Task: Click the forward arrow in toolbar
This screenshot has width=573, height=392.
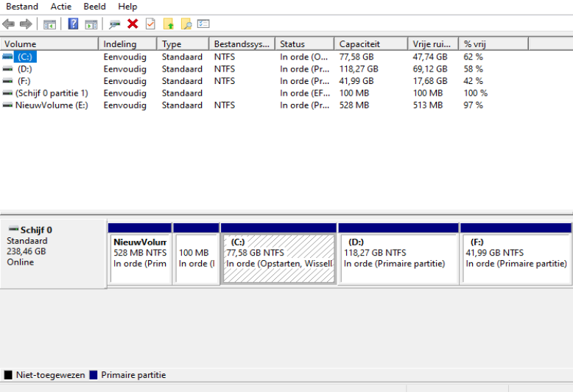Action: (26, 24)
